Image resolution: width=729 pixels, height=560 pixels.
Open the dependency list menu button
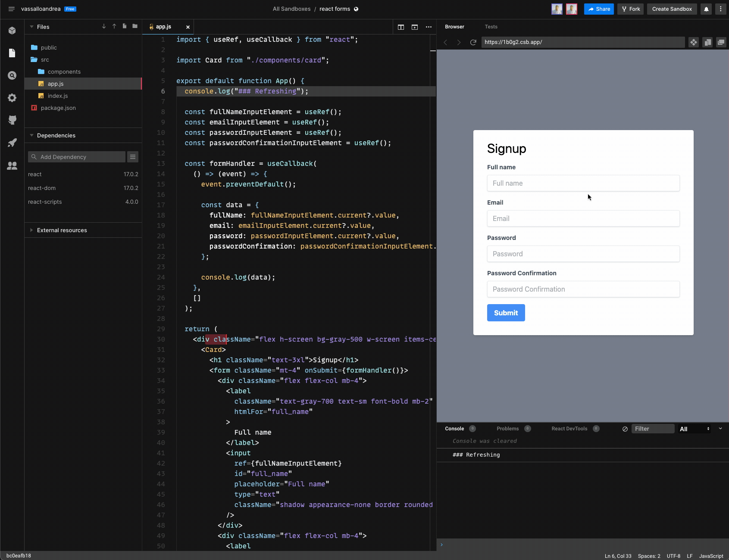pyautogui.click(x=133, y=157)
